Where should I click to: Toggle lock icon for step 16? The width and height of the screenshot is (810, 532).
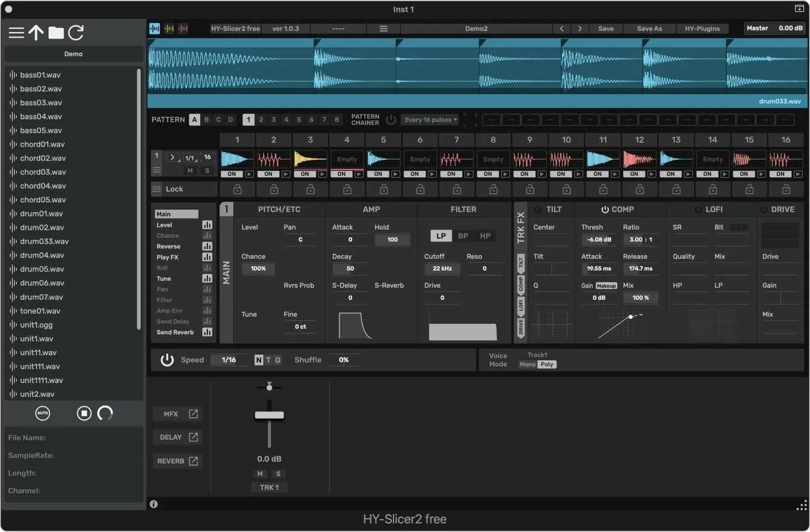click(786, 189)
